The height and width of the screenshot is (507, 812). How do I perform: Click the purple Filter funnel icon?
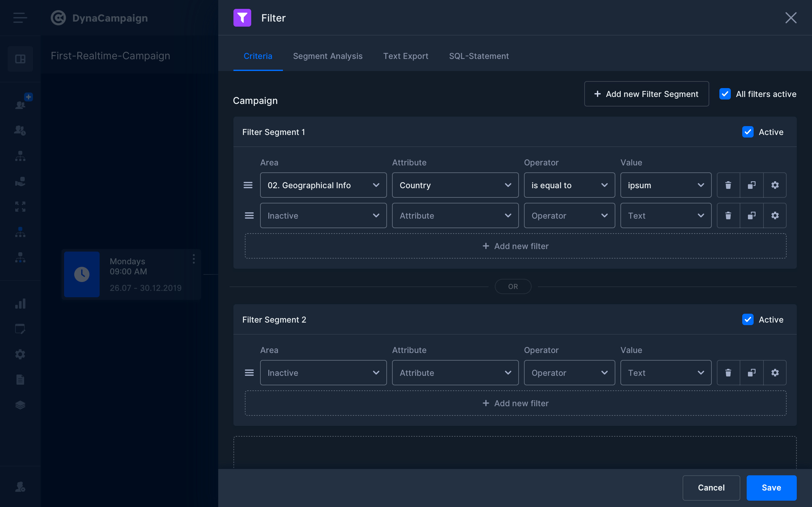tap(242, 18)
